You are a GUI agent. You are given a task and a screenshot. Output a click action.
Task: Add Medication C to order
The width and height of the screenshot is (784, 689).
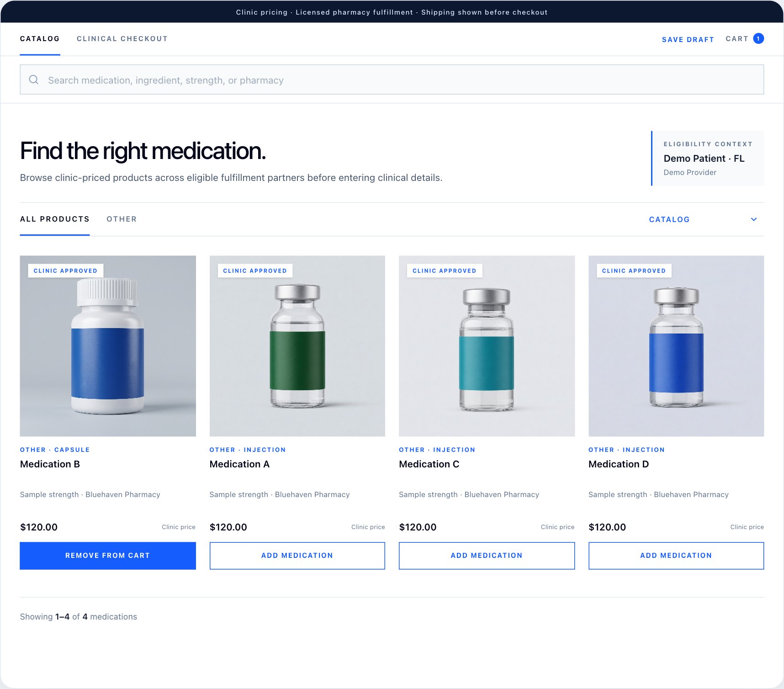(x=487, y=556)
